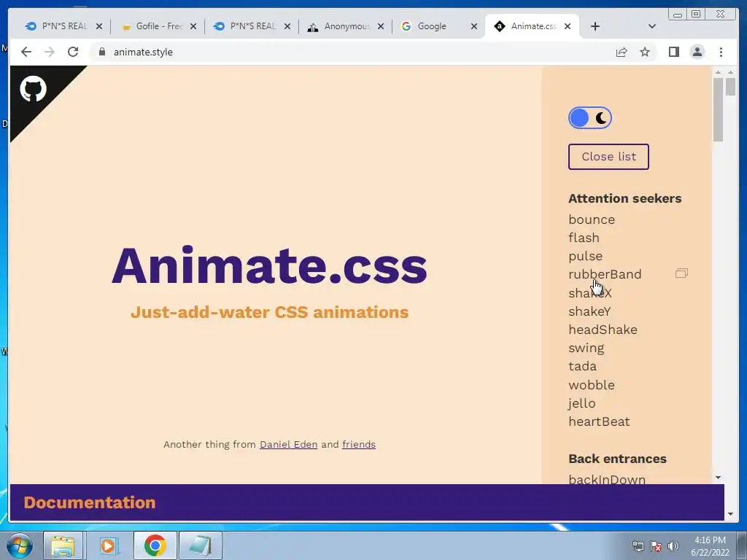Click the sidebar scroll down arrow
This screenshot has width=747, height=560.
click(x=718, y=477)
